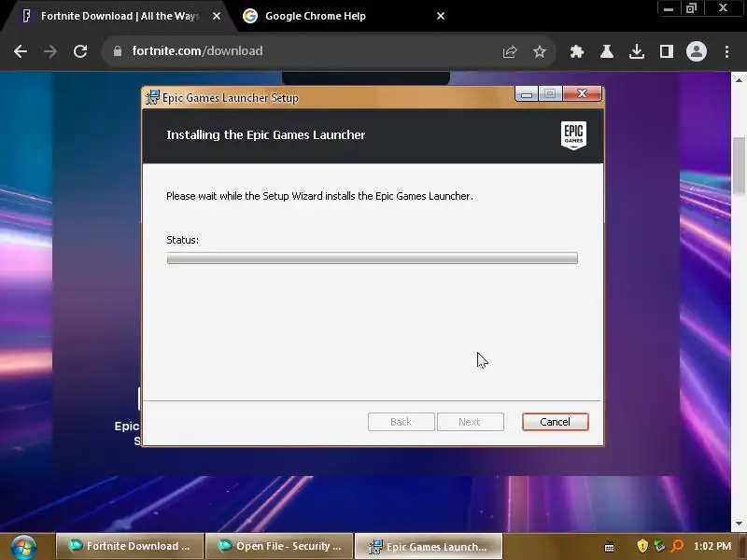The image size is (747, 560).
Task: Click the keyboard icon in system tray
Action: (609, 547)
